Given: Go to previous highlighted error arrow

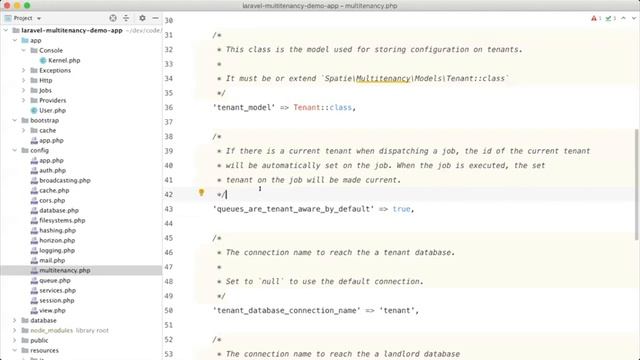Looking at the screenshot, I should [x=623, y=18].
